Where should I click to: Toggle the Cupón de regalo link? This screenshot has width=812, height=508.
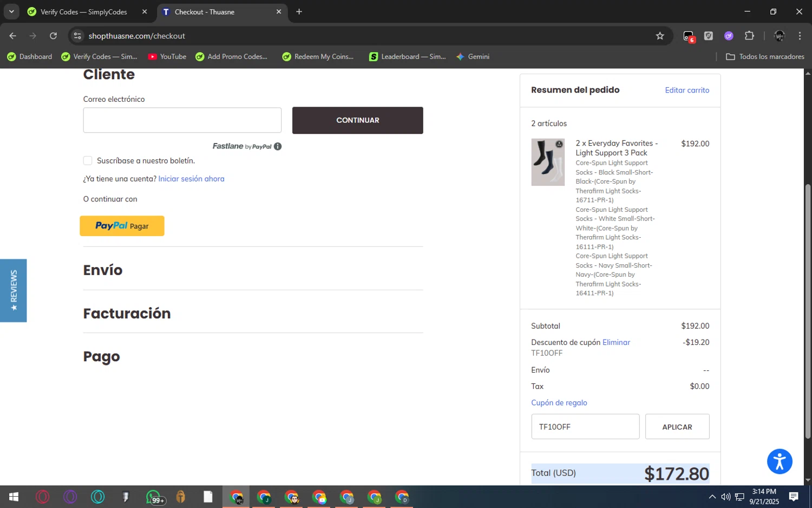coord(559,402)
